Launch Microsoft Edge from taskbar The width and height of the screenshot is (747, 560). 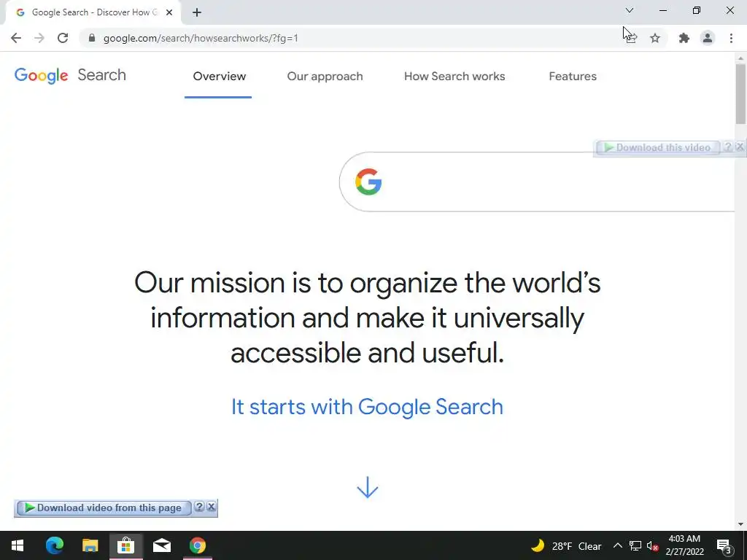tap(54, 545)
